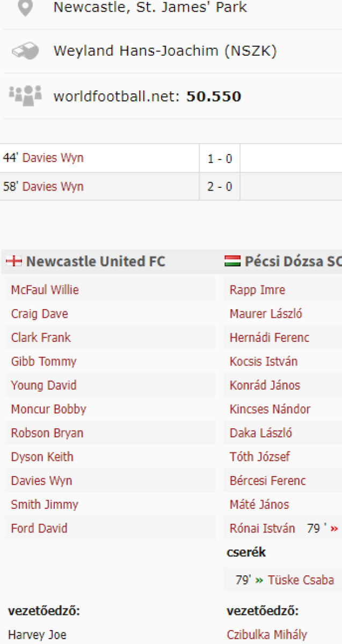This screenshot has height=644, width=342.
Task: Open the Pécsi Dózsa SC team page
Action: 293,261
